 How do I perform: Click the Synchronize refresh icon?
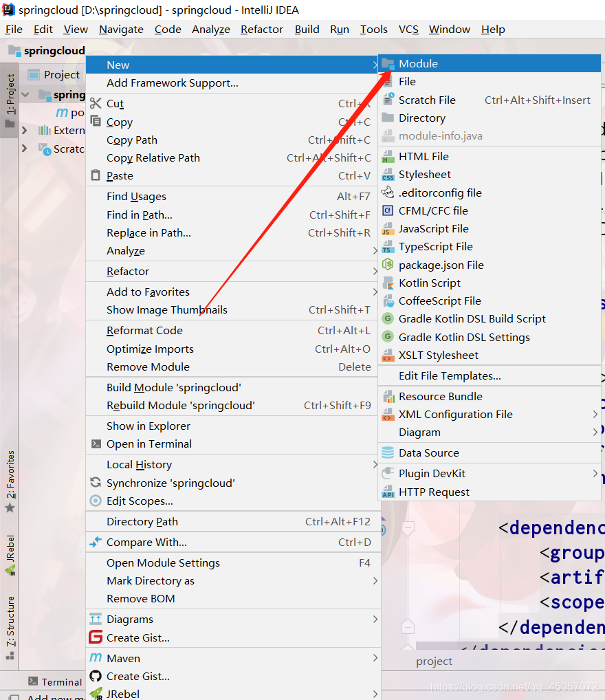(96, 483)
